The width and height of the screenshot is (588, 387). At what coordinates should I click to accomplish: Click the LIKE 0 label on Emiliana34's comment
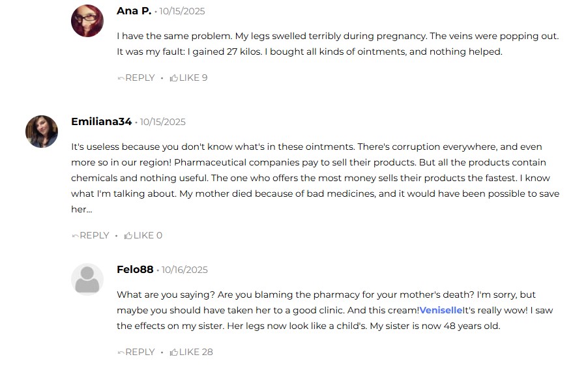[147, 236]
